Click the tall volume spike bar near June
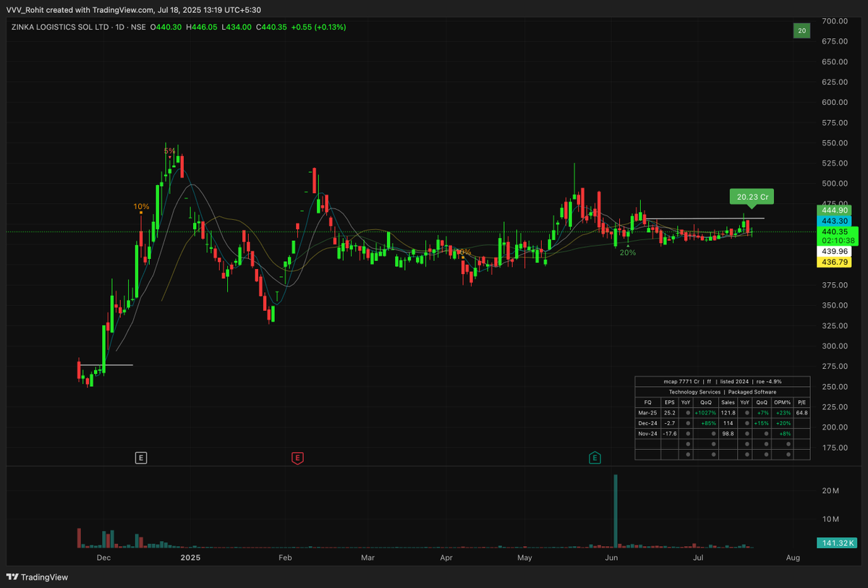This screenshot has height=588, width=868. point(616,511)
